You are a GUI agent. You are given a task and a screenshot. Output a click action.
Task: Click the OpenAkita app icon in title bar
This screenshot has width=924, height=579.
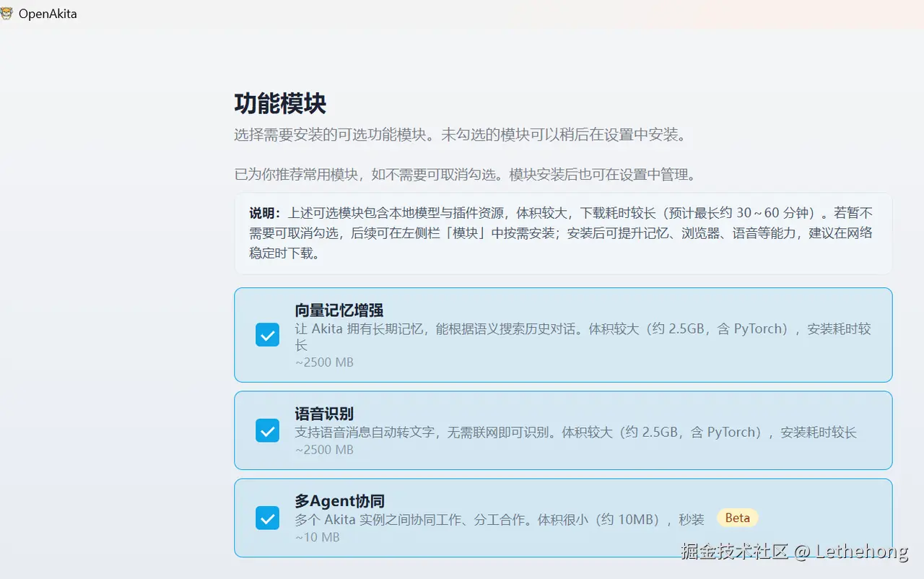coord(7,14)
